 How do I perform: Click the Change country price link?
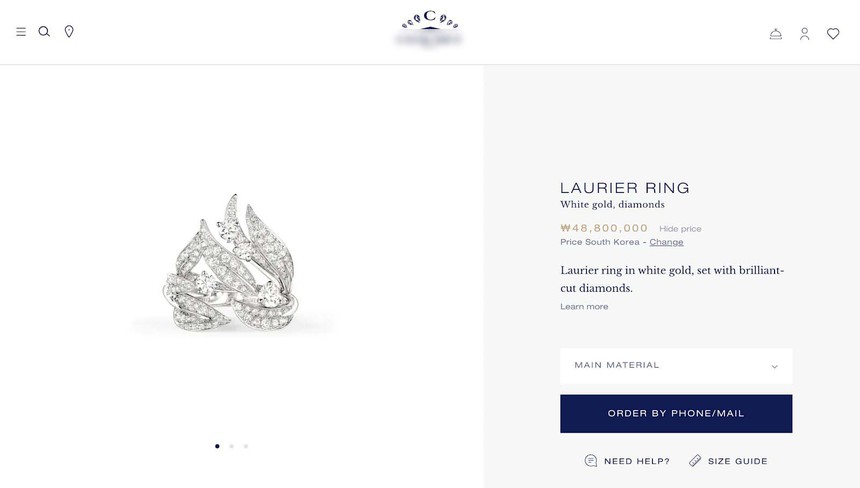[x=666, y=242]
